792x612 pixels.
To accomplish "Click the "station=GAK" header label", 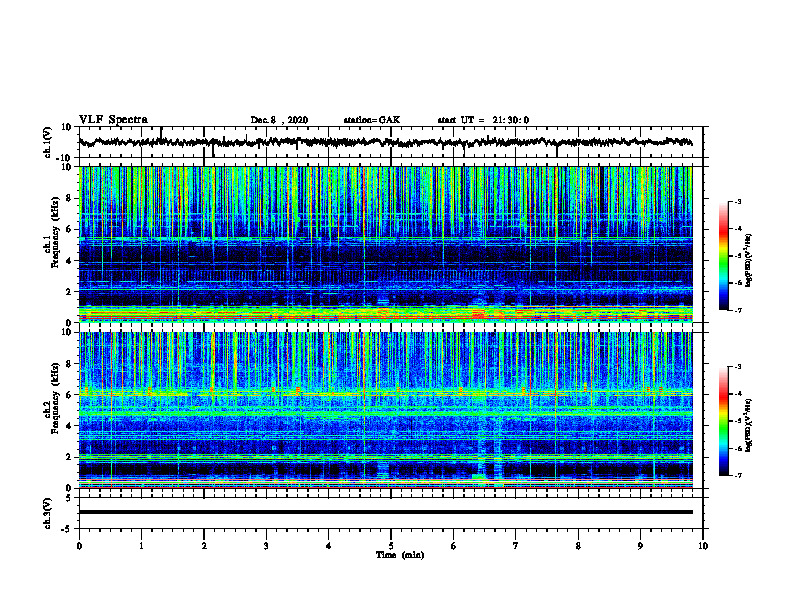I will [x=372, y=120].
